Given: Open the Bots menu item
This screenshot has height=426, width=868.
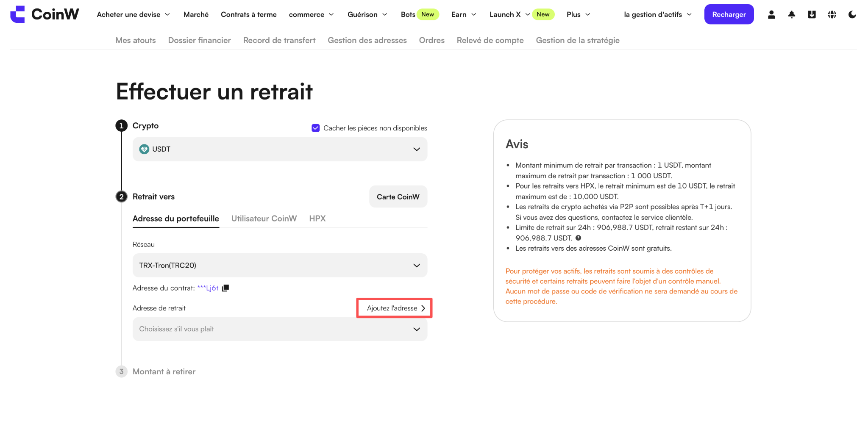Looking at the screenshot, I should coord(408,14).
